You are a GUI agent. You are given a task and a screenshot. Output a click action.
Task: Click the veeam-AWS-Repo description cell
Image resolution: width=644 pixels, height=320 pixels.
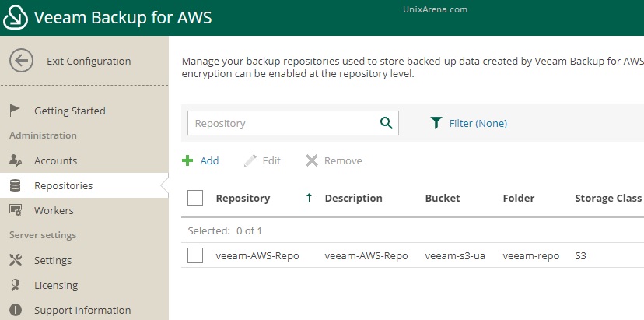click(x=366, y=256)
